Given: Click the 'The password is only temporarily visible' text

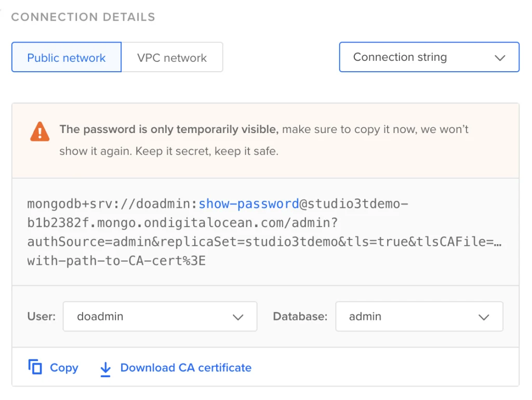Looking at the screenshot, I should point(169,129).
